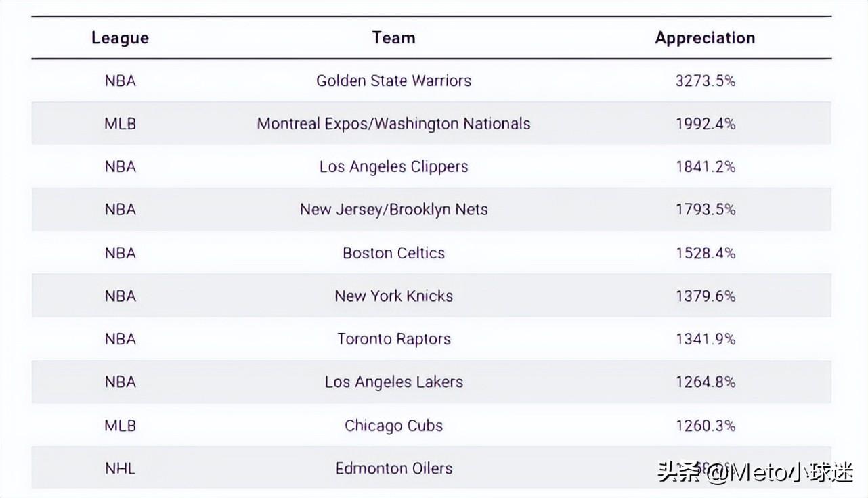Select the Los Angeles Clippers team name

coord(393,167)
